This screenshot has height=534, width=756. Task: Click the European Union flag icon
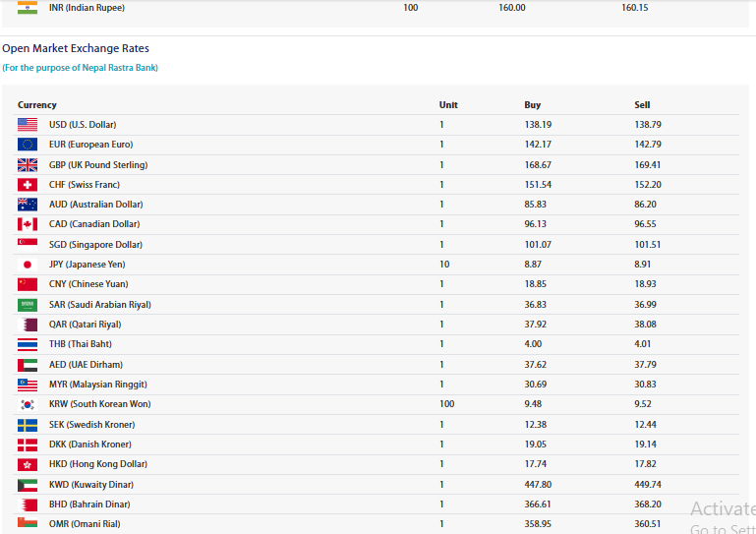tap(28, 145)
